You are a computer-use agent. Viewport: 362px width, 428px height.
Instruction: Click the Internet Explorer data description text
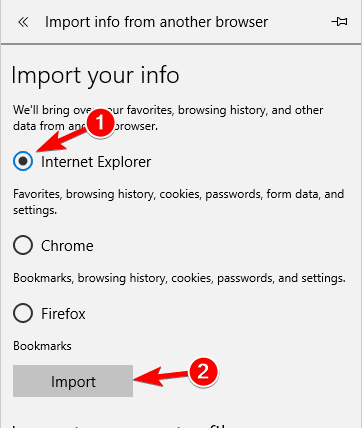click(x=178, y=202)
